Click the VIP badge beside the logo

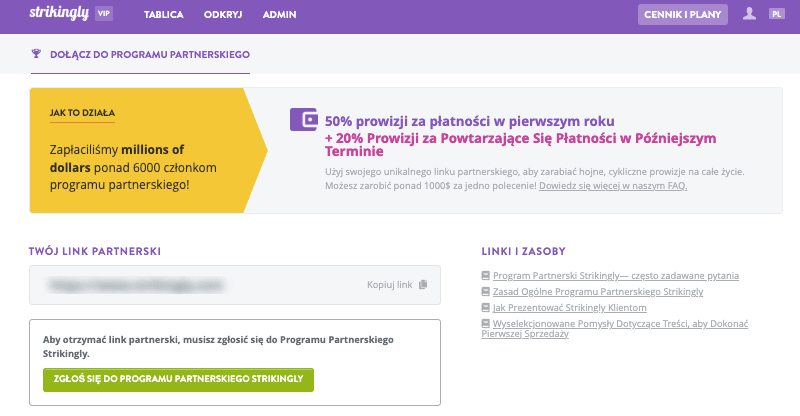point(104,14)
